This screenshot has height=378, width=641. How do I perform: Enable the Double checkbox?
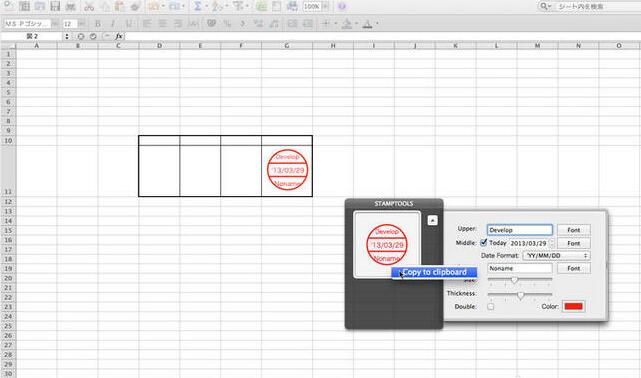click(x=491, y=306)
